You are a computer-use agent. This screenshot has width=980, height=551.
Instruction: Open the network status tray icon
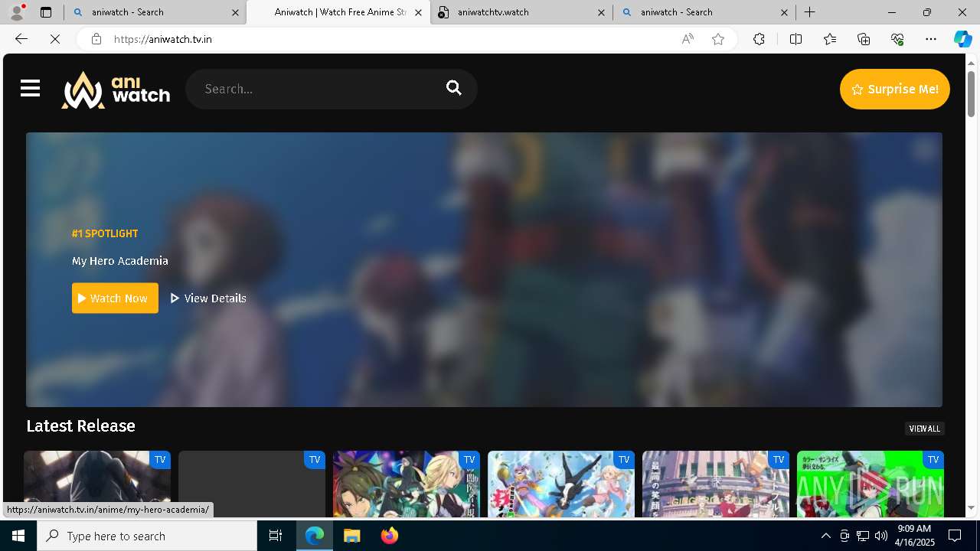(x=862, y=536)
